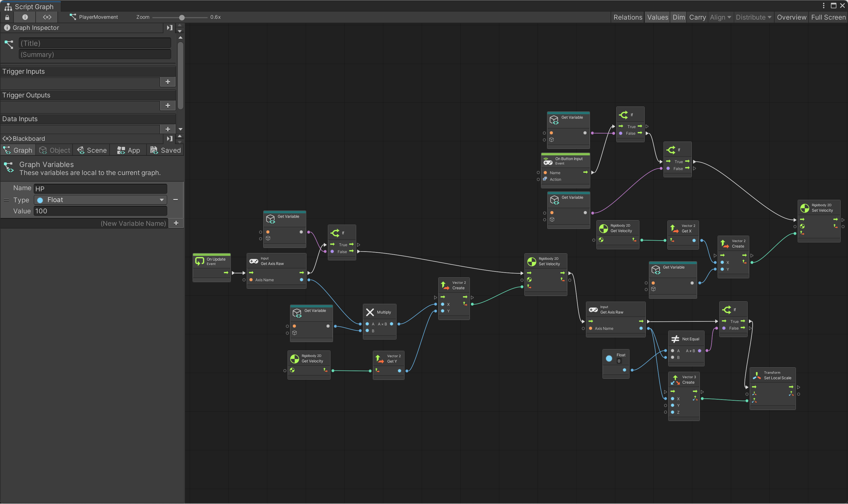
Task: Toggle the Graph Inspector info icon
Action: click(25, 17)
